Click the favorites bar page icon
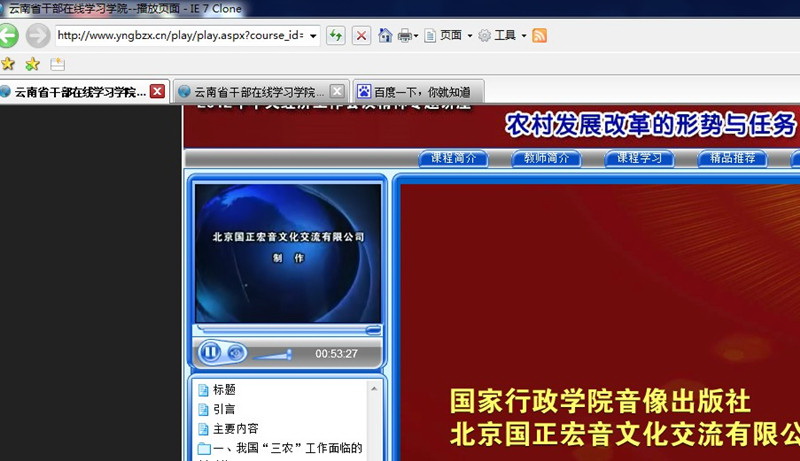 coord(57,64)
